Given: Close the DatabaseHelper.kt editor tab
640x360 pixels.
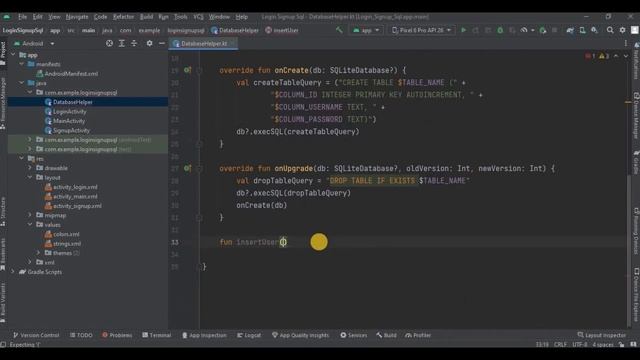Looking at the screenshot, I should [233, 43].
